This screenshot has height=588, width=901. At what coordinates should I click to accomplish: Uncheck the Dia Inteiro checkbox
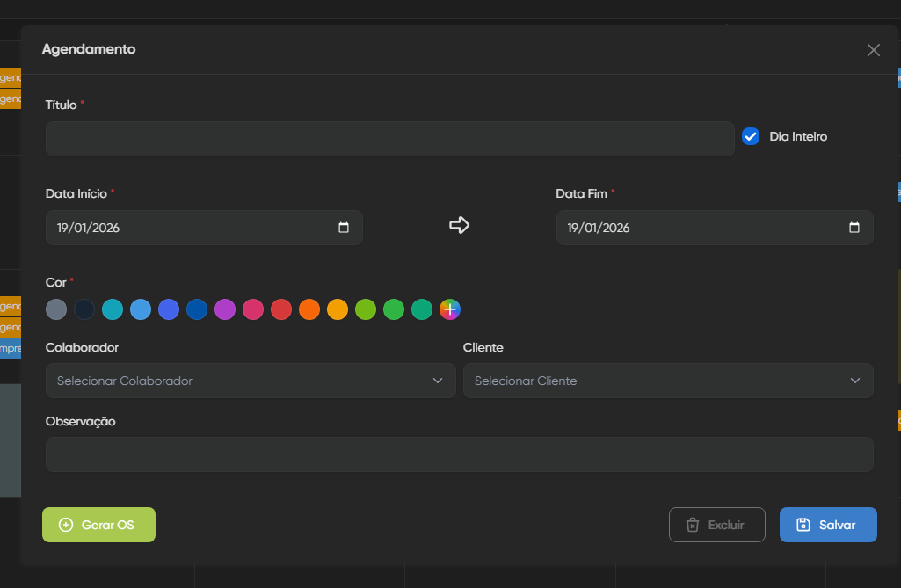pyautogui.click(x=751, y=136)
